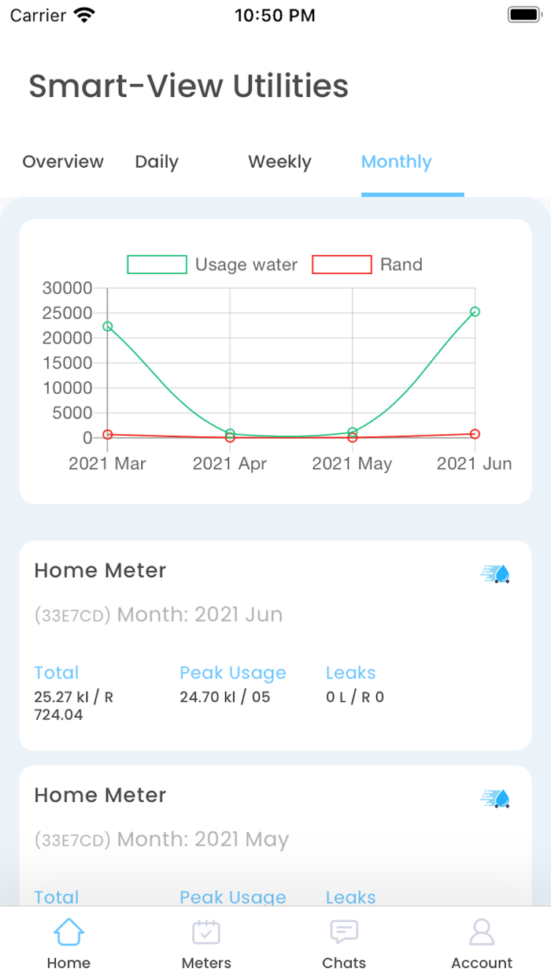Tap the water drop icon on June Home Meter
This screenshot has height=980, width=551.
(495, 574)
